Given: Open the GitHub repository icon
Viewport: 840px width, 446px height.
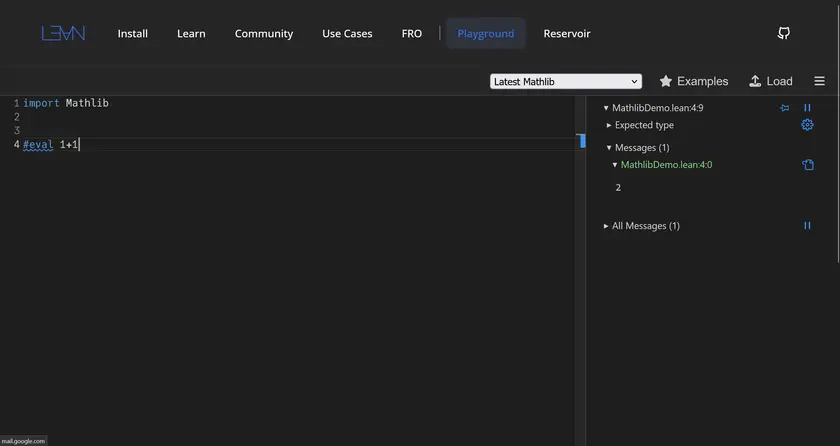Looking at the screenshot, I should coord(784,33).
